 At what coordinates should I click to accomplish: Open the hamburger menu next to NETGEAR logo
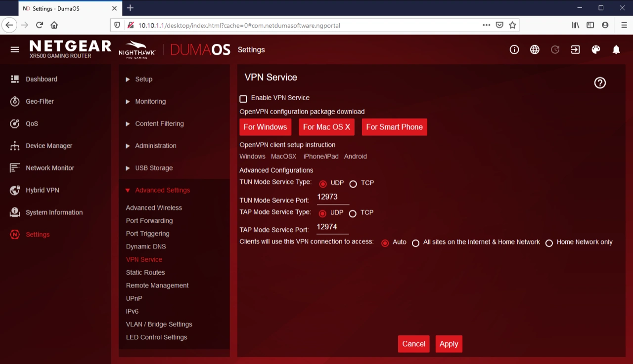15,49
